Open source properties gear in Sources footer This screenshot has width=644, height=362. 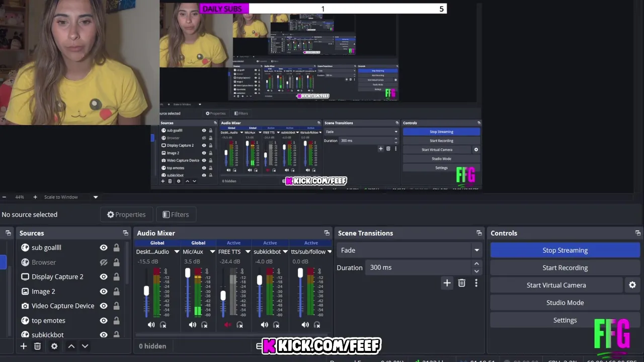(54, 346)
